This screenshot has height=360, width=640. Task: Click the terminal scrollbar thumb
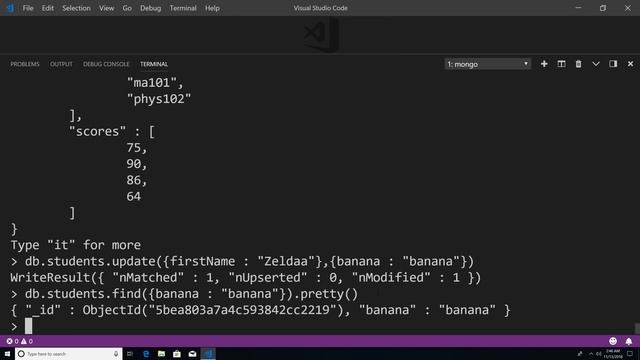[637, 329]
